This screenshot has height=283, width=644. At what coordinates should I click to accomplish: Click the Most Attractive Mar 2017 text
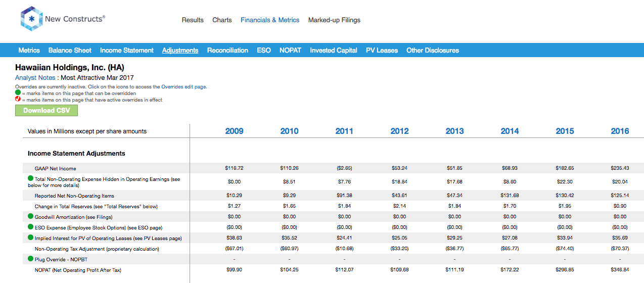coord(98,78)
